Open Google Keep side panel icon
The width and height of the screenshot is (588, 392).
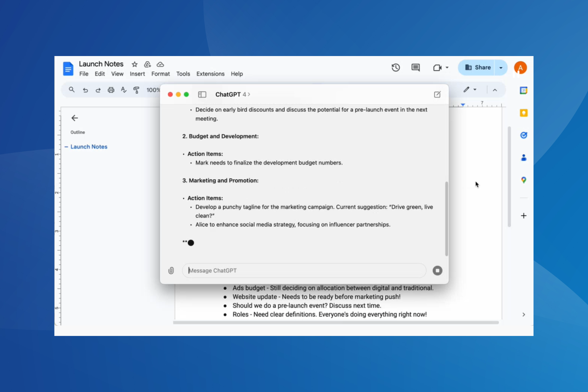pyautogui.click(x=524, y=113)
